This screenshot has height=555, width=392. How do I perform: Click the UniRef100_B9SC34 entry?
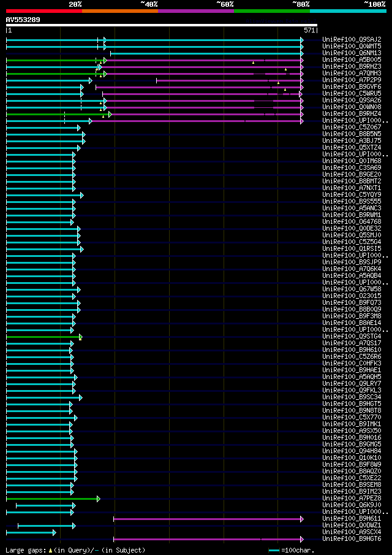click(x=352, y=397)
